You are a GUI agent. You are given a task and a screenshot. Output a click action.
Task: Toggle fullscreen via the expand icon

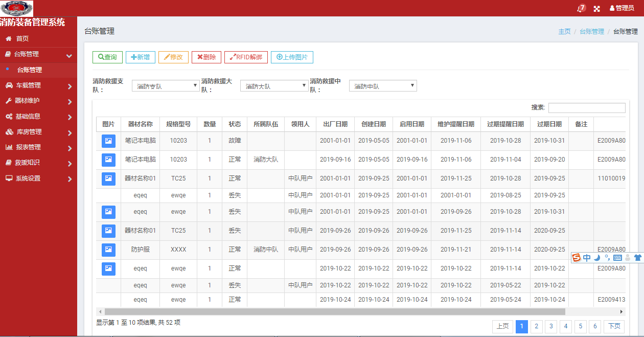[x=597, y=9]
